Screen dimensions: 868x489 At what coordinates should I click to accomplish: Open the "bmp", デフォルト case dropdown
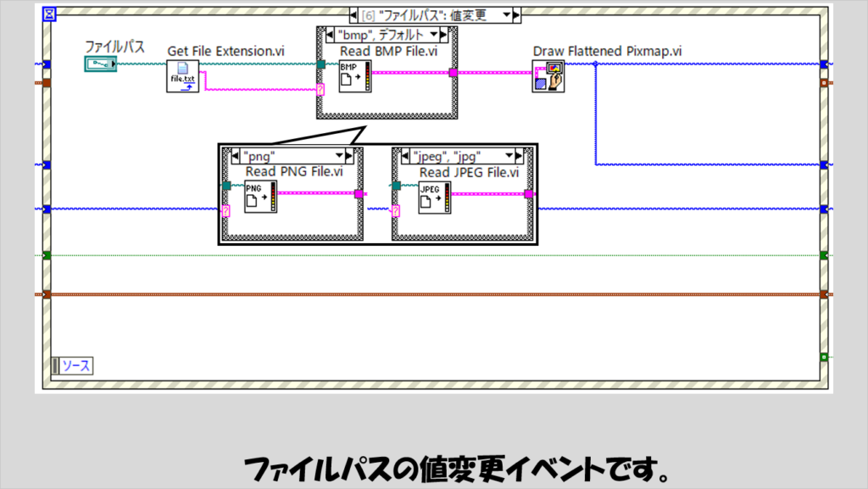pos(432,35)
